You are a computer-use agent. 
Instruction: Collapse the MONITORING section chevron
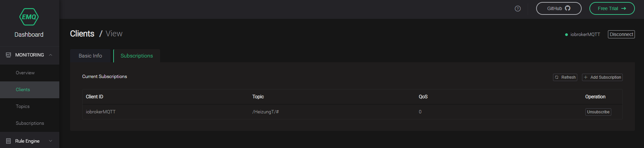click(x=51, y=55)
